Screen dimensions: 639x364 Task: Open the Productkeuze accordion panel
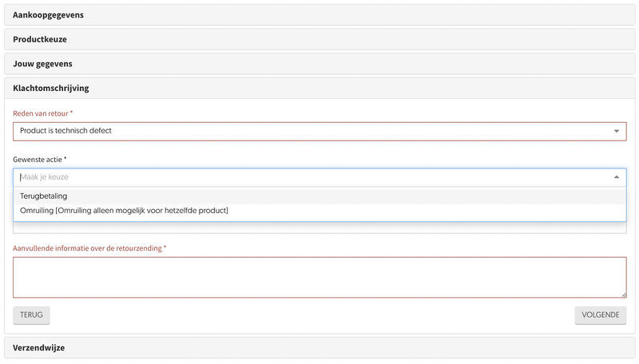pyautogui.click(x=40, y=39)
